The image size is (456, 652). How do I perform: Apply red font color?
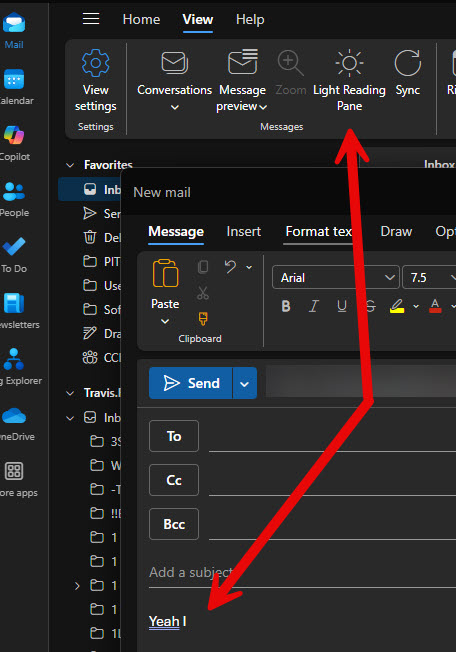click(435, 306)
